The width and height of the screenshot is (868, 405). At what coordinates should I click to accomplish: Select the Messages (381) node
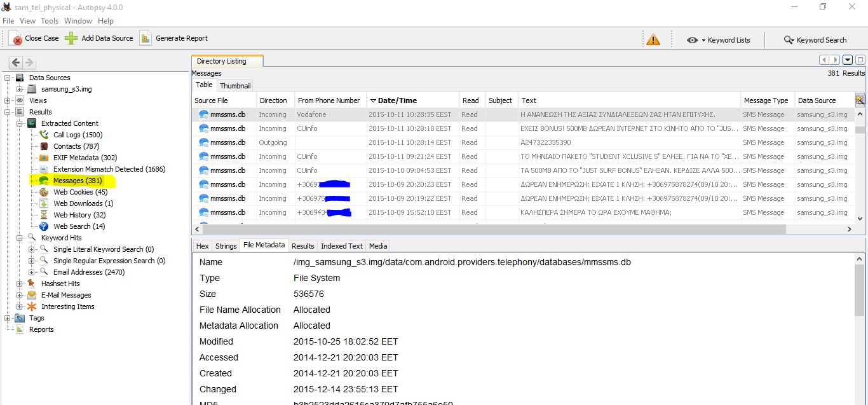point(78,181)
